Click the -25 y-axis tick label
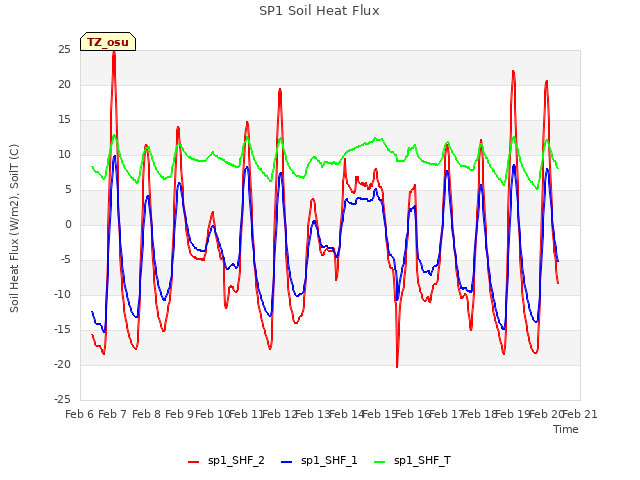This screenshot has width=640, height=480. (63, 399)
